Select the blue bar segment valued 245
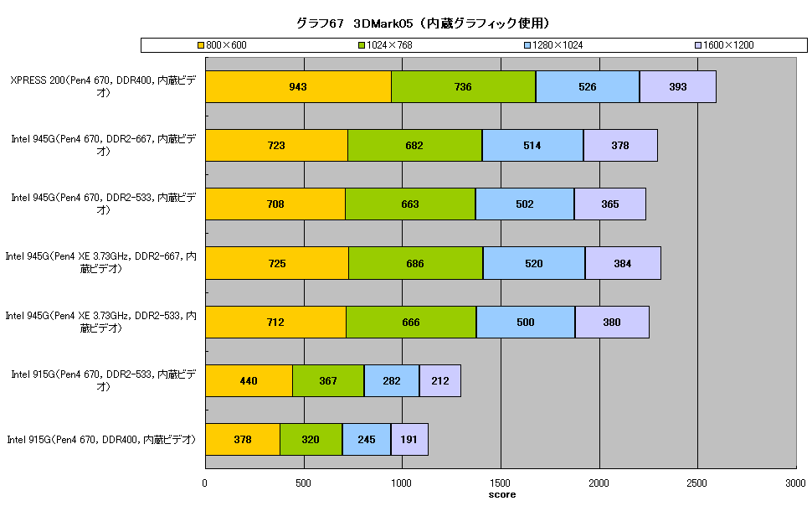This screenshot has width=812, height=506. pos(367,440)
